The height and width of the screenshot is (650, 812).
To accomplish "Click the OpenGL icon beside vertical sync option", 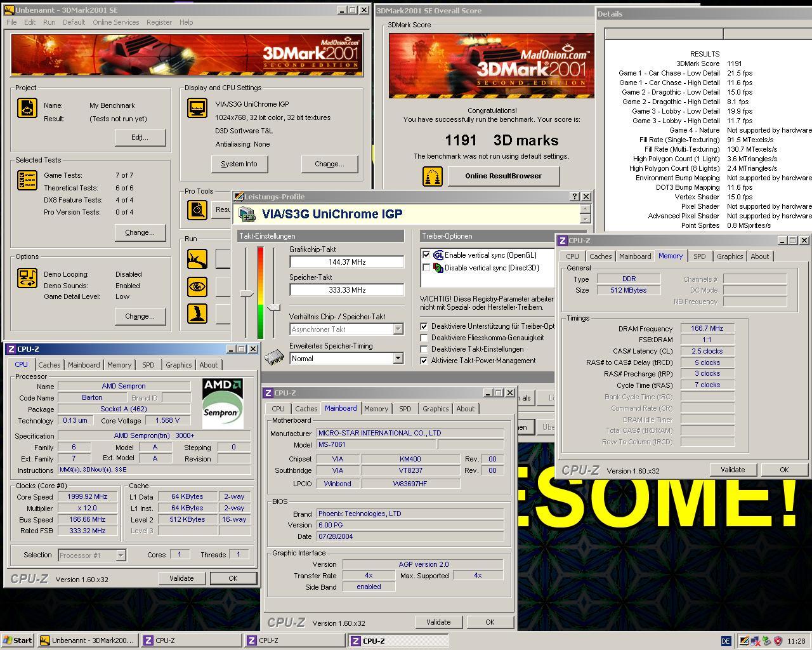I will click(x=438, y=255).
